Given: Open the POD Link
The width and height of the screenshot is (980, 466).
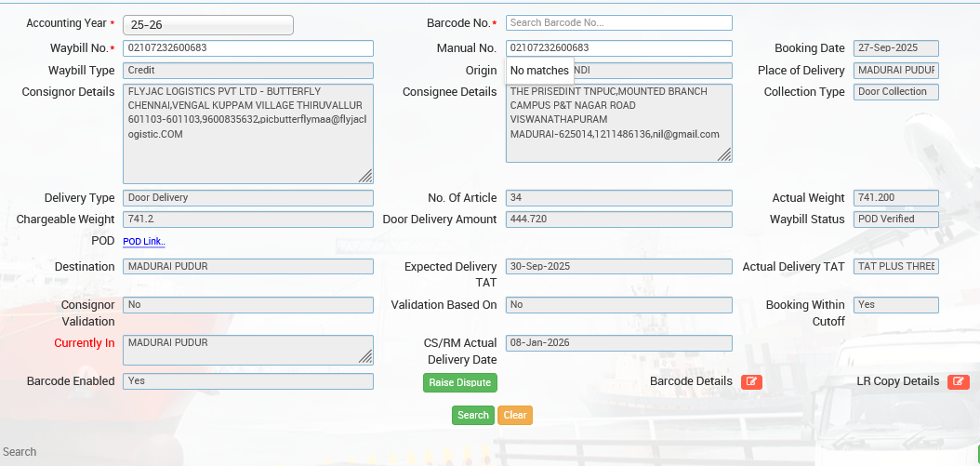Looking at the screenshot, I should [x=144, y=242].
